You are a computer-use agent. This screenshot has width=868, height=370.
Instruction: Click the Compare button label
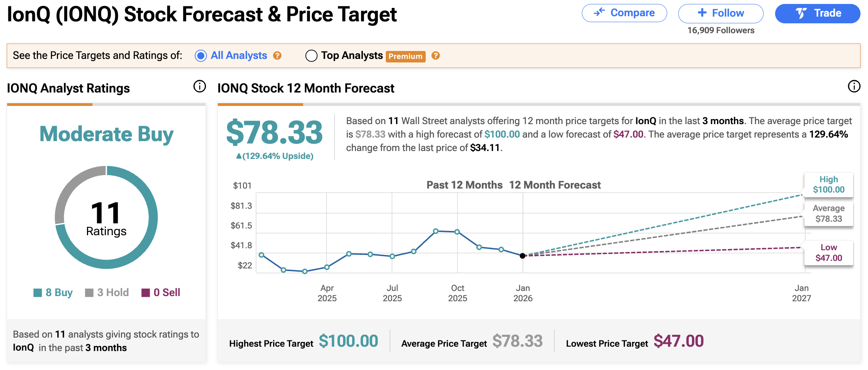[x=632, y=13]
